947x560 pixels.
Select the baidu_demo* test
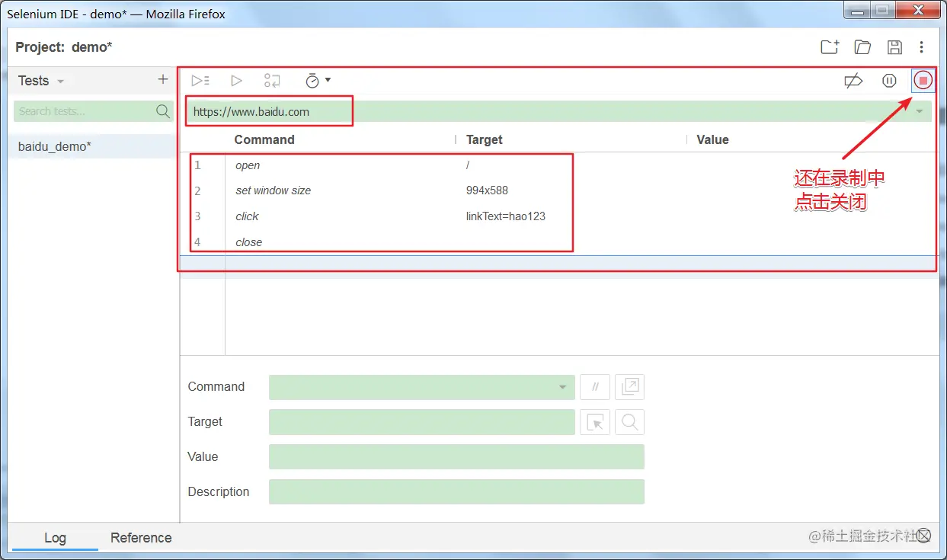click(x=94, y=146)
